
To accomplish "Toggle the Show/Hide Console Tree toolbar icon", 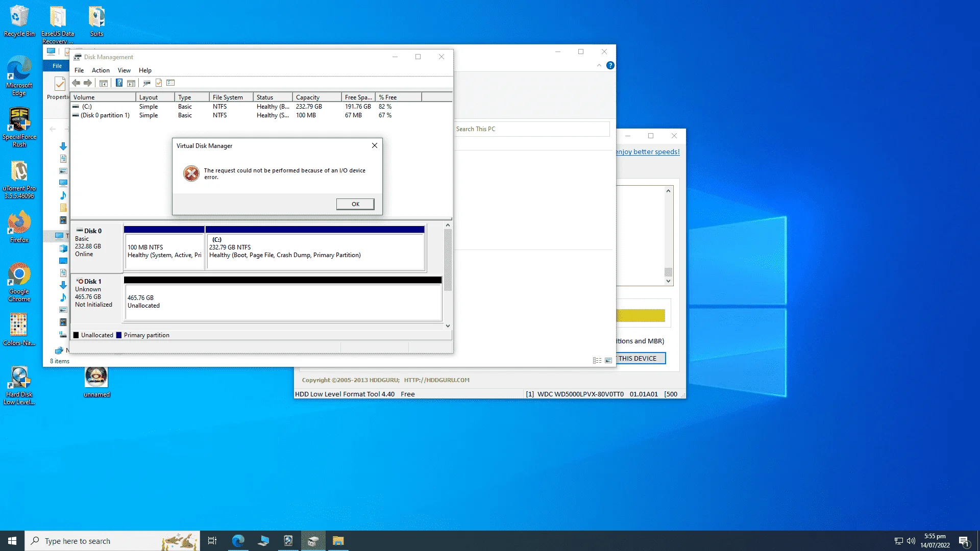I will pyautogui.click(x=104, y=83).
